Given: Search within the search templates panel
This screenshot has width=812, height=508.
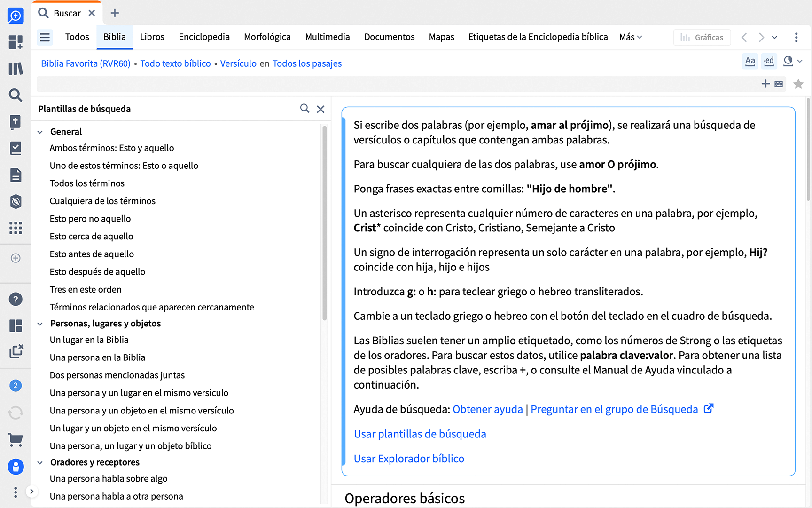Looking at the screenshot, I should pos(304,109).
